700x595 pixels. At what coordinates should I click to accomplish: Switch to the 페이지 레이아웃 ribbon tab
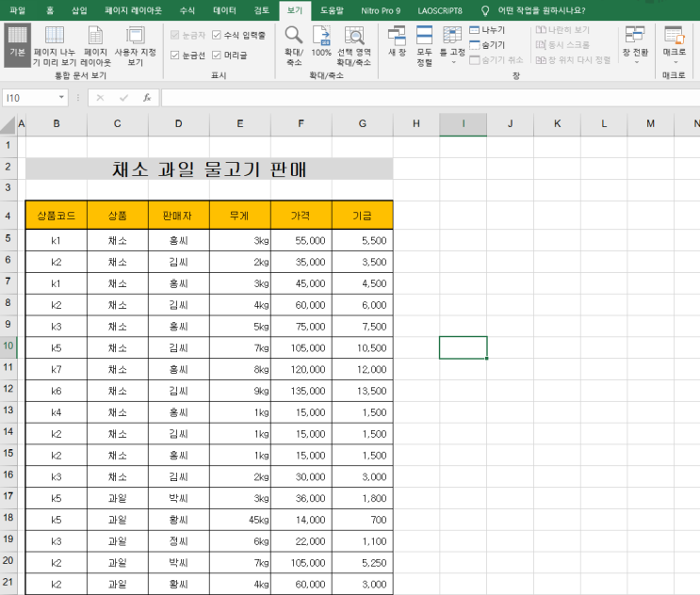click(x=133, y=10)
